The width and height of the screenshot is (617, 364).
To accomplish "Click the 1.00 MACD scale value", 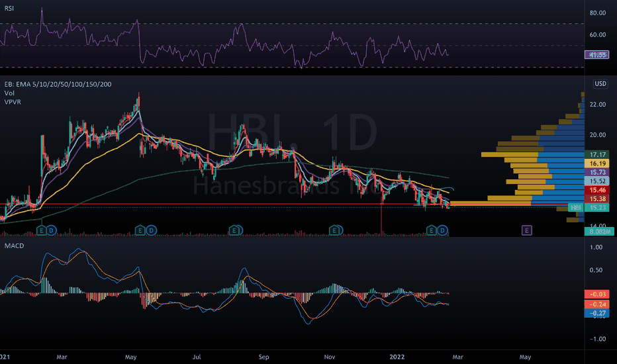I will pyautogui.click(x=596, y=247).
